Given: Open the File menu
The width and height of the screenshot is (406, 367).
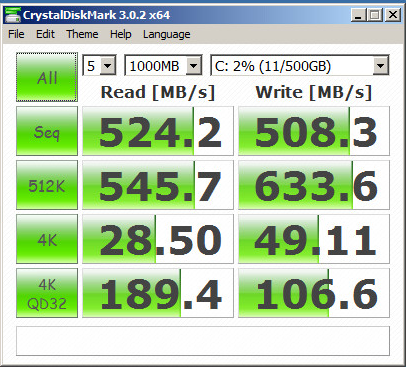Looking at the screenshot, I should [16, 34].
